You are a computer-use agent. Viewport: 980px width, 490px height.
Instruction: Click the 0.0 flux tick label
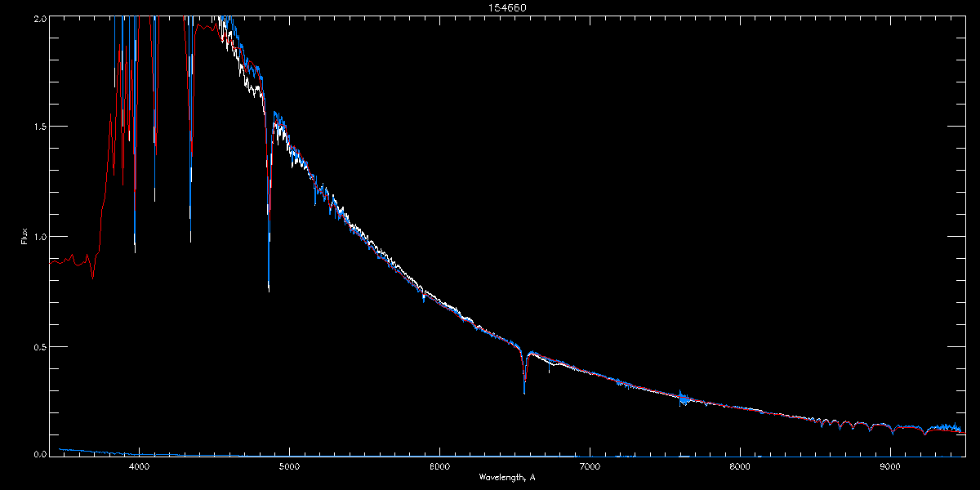[x=38, y=453]
